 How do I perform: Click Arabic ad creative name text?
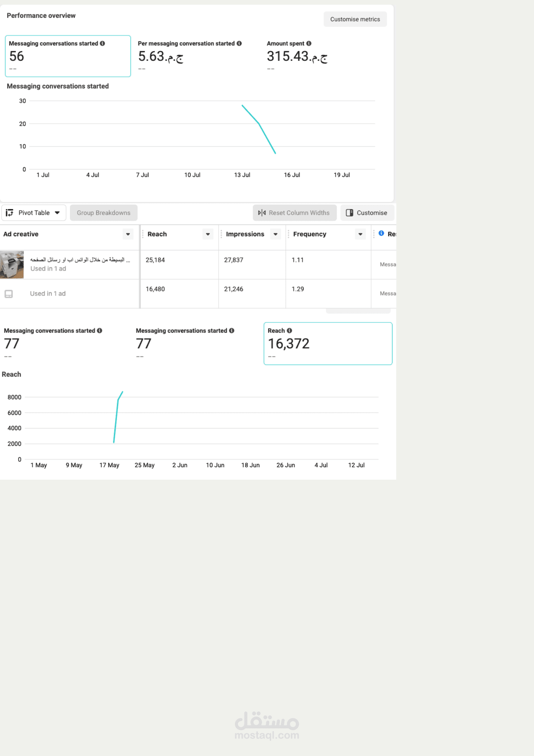coord(80,260)
